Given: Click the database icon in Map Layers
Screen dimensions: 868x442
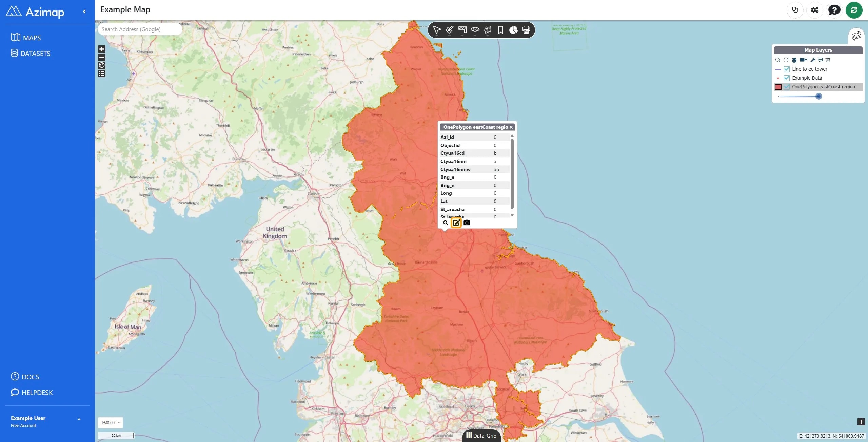Looking at the screenshot, I should coord(794,60).
